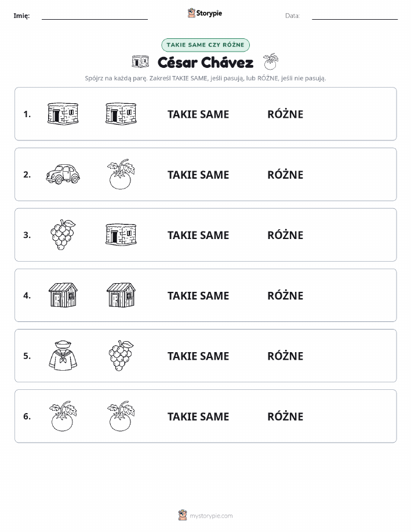Click the grapes icon in row 5
Image resolution: width=411 pixels, height=532 pixels.
pyautogui.click(x=121, y=356)
